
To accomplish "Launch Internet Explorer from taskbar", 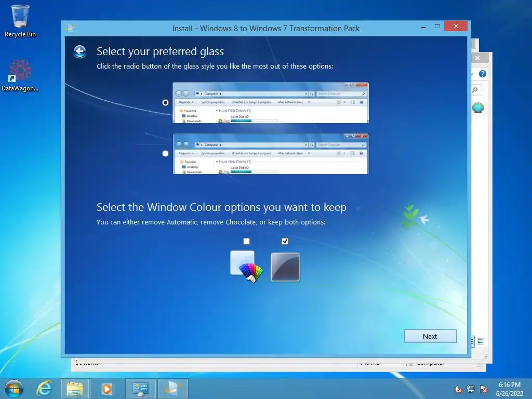I will [x=44, y=389].
